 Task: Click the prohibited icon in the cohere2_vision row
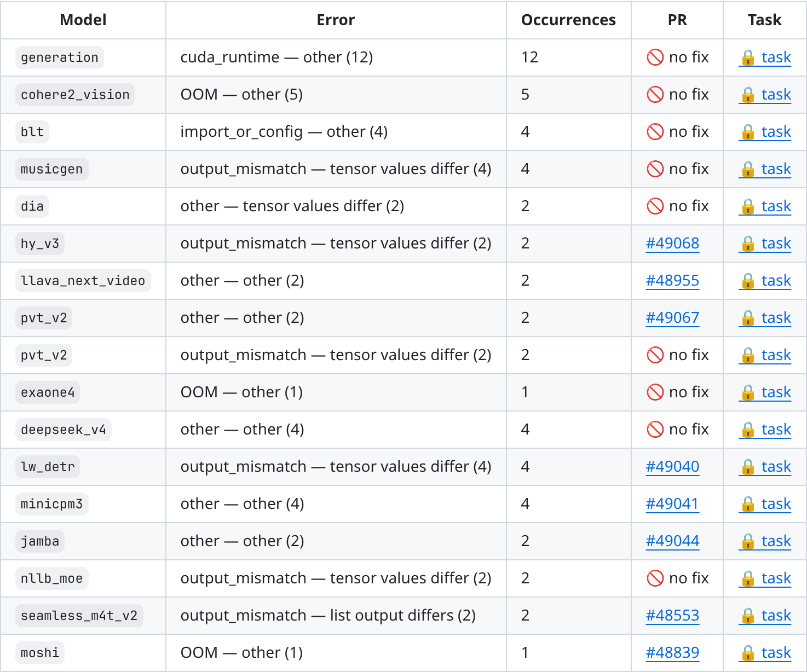tap(655, 95)
